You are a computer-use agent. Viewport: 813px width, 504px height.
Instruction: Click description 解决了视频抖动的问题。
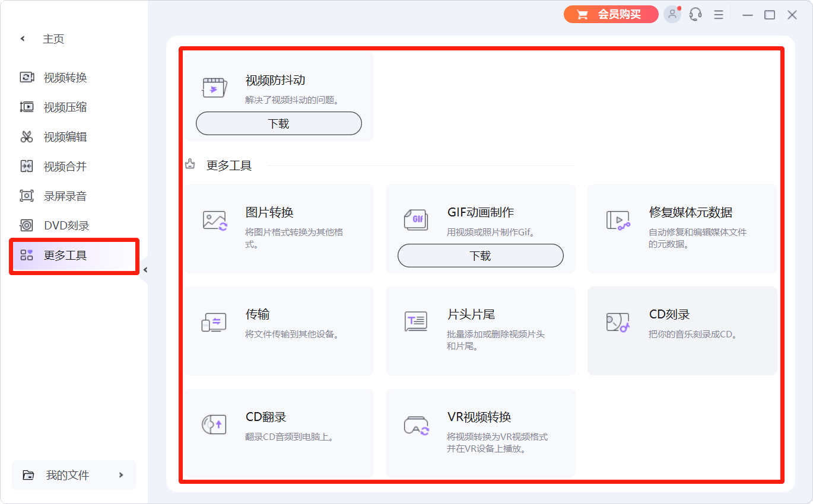tap(294, 100)
